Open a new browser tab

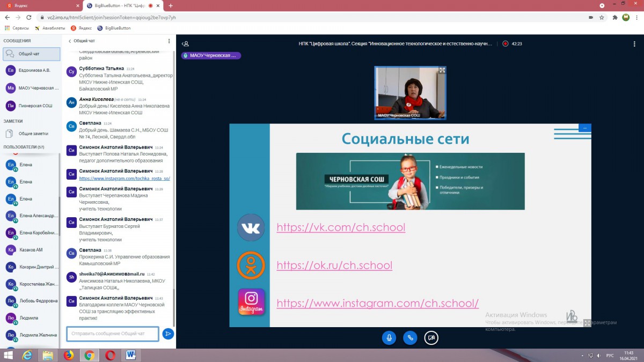pos(171,6)
